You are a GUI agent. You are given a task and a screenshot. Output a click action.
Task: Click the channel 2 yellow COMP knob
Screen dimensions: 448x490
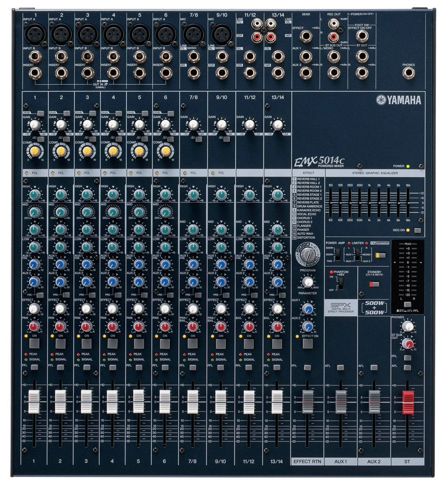coord(61,152)
